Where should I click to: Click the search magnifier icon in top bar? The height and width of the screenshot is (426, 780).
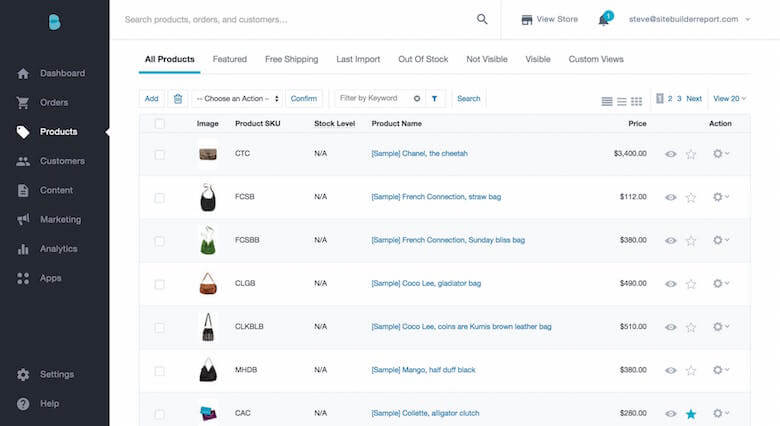[x=482, y=19]
